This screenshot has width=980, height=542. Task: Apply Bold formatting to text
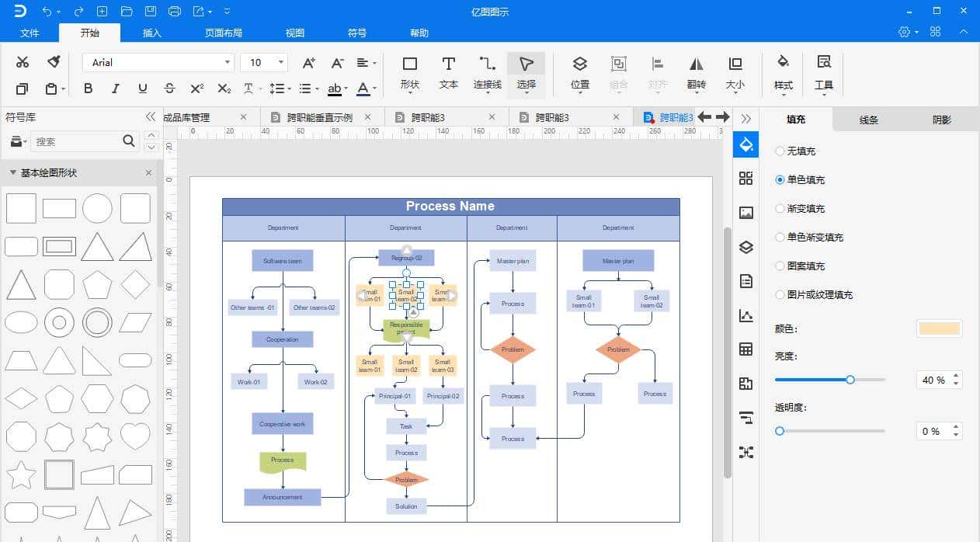[x=88, y=89]
